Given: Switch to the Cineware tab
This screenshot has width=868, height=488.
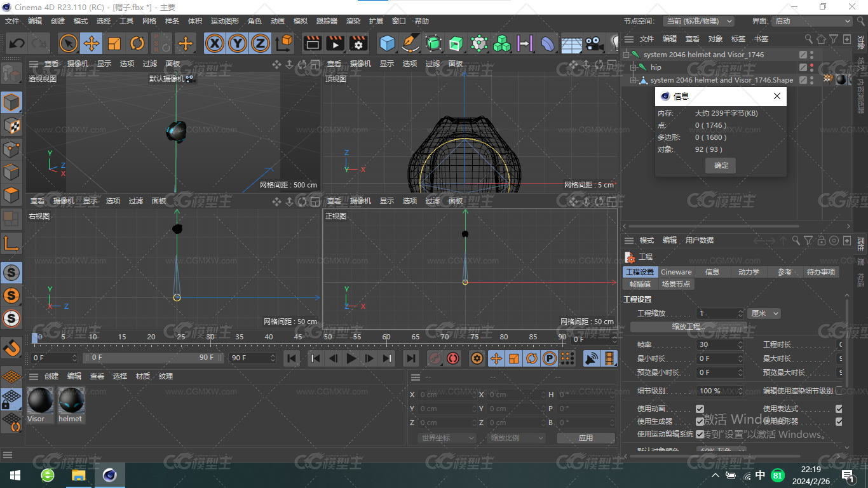Looking at the screenshot, I should [x=676, y=272].
